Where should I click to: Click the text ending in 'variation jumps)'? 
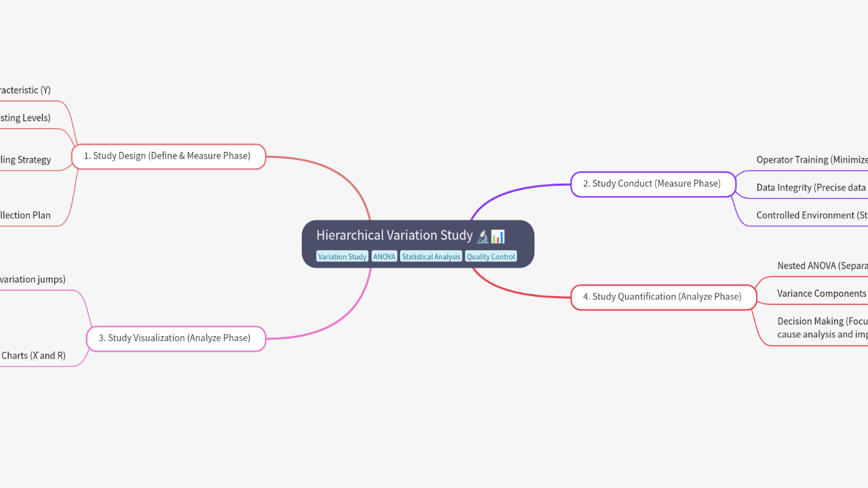(x=33, y=279)
